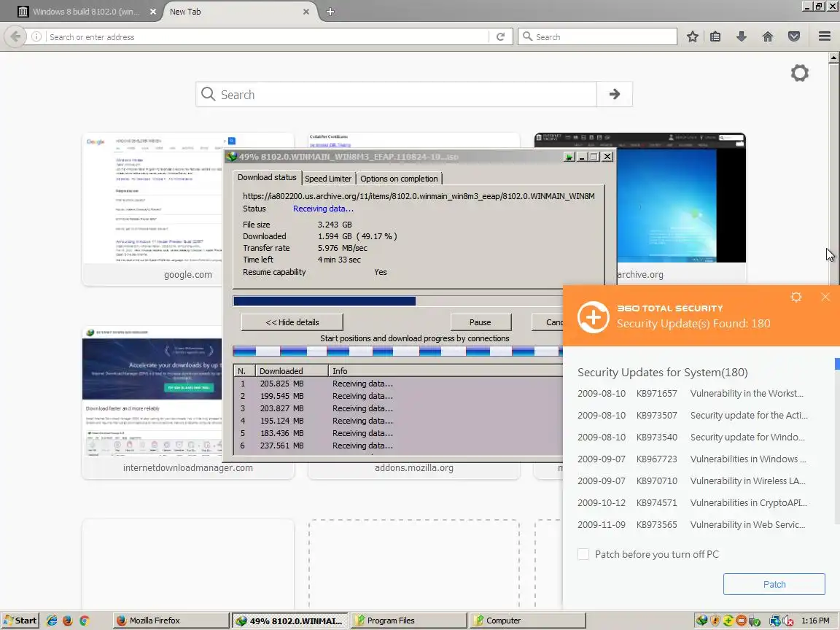
Task: Open safely remove hardware tray icon
Action: [754, 621]
